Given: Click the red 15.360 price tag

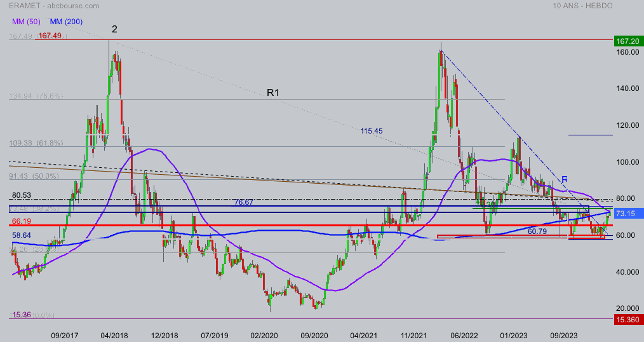Looking at the screenshot, I should pos(628,320).
